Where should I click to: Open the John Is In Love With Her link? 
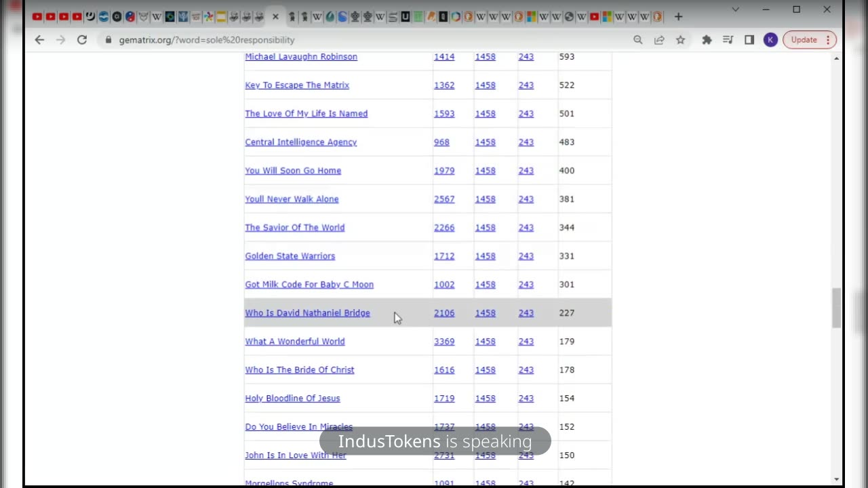pos(295,455)
